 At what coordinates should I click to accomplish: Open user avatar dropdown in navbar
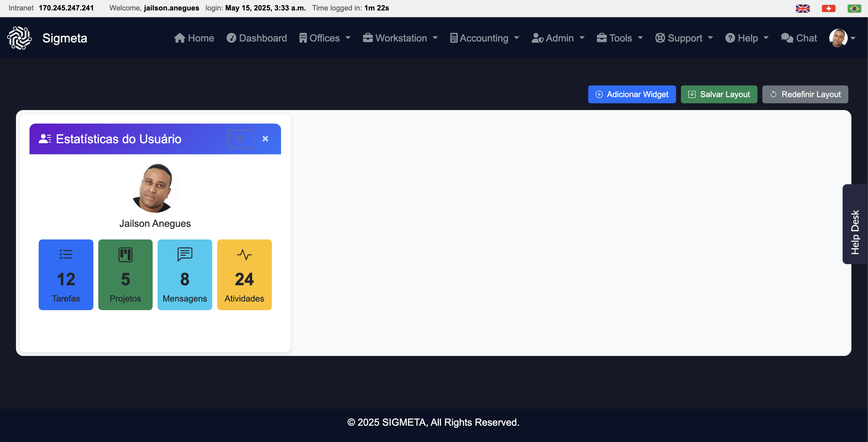[842, 38]
